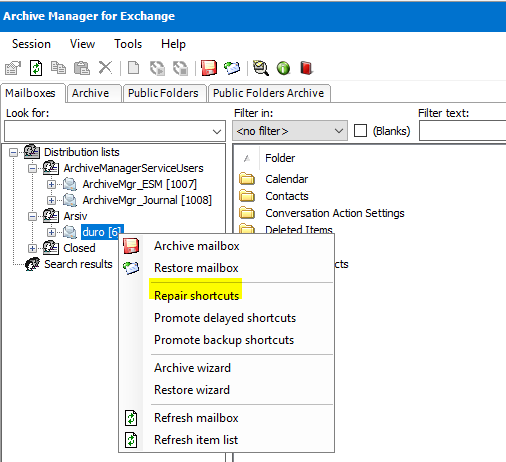Open the Filter in dropdown
The width and height of the screenshot is (506, 462).
pyautogui.click(x=339, y=131)
